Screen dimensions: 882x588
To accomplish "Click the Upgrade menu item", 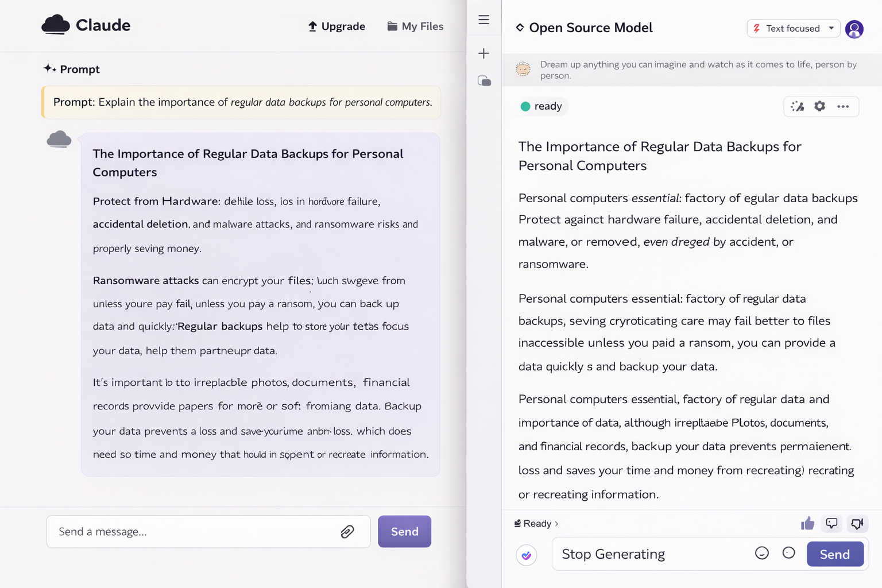I will (x=336, y=26).
